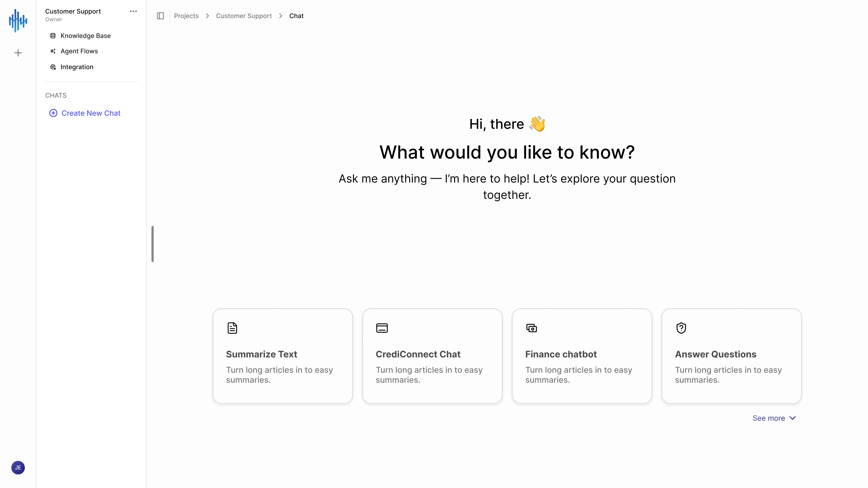Choose the Answer Questions card title

[x=716, y=354]
